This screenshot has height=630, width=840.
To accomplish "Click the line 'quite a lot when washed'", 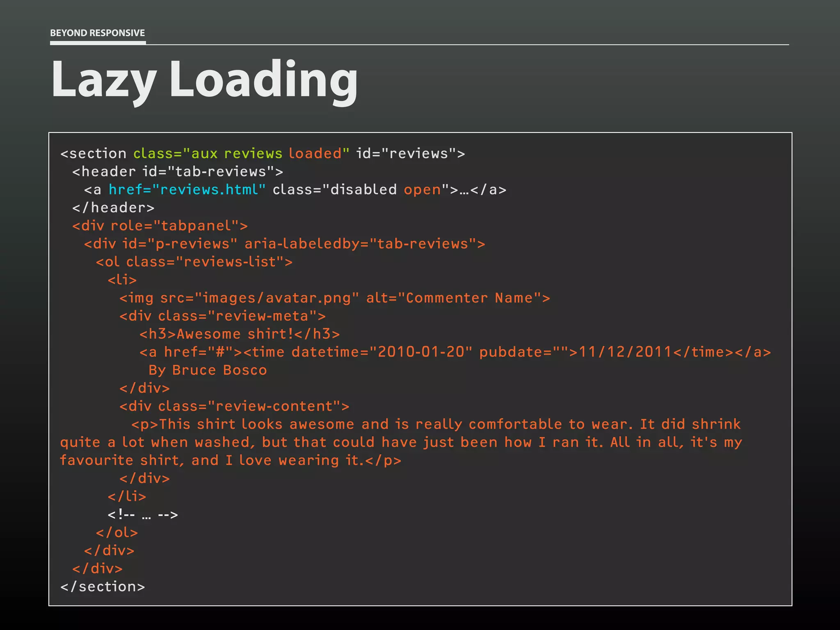I will point(401,443).
